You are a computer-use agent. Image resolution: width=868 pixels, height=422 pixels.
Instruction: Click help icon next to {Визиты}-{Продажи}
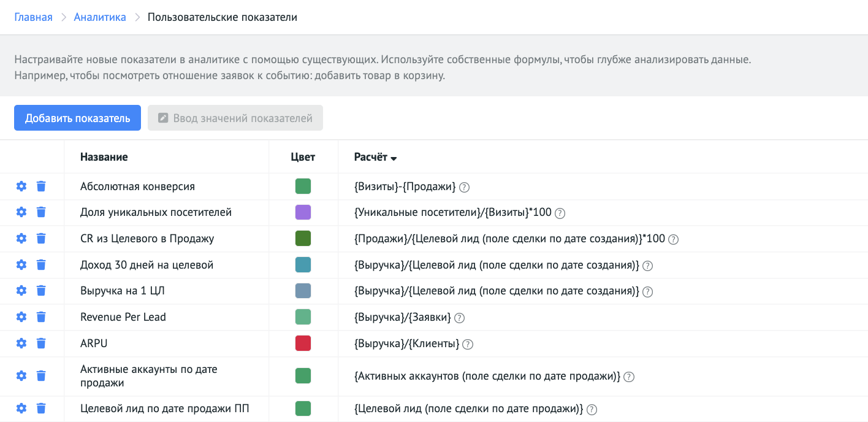tap(464, 187)
